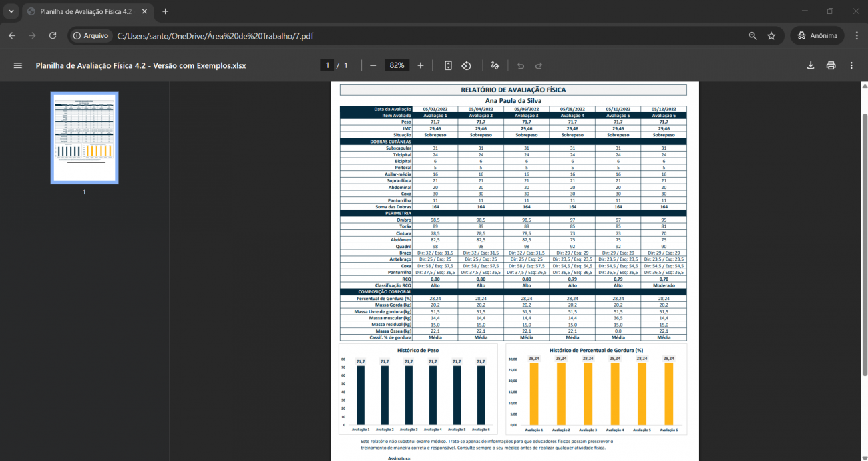868x461 pixels.
Task: Click the DOBRAS CUTÂNEAS section header
Action: (x=391, y=142)
